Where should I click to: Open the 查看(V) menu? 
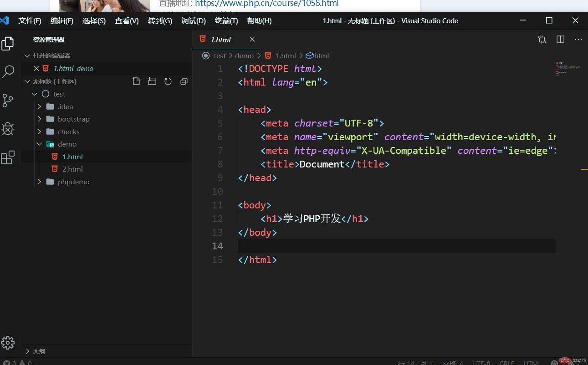127,21
